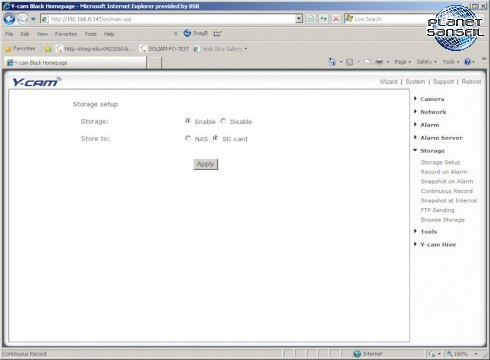Select the Enable storage radio button
Viewport: 490px width, 360px height.
click(x=188, y=121)
